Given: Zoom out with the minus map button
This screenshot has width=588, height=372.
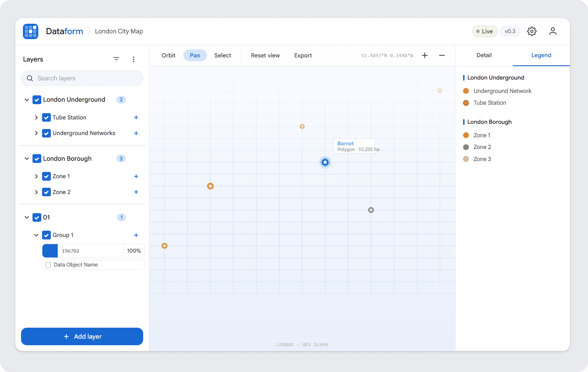Looking at the screenshot, I should (442, 55).
